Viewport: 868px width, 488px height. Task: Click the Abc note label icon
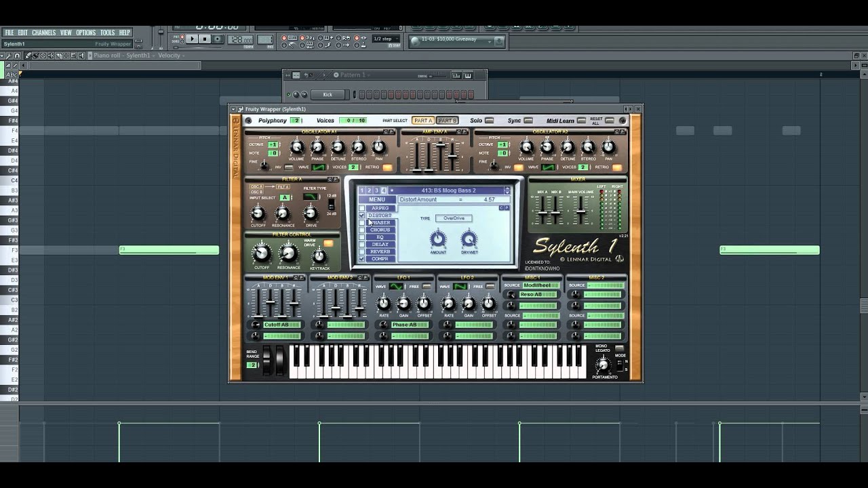[x=11, y=75]
